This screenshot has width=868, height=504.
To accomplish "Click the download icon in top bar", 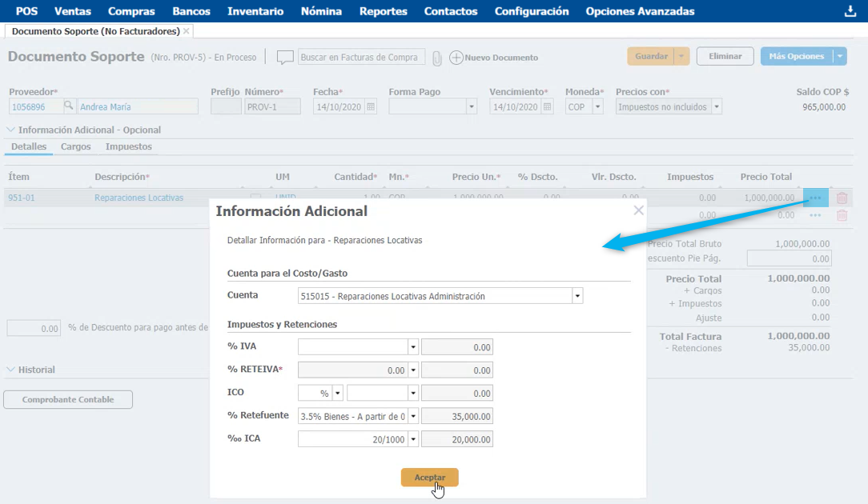I will [850, 11].
